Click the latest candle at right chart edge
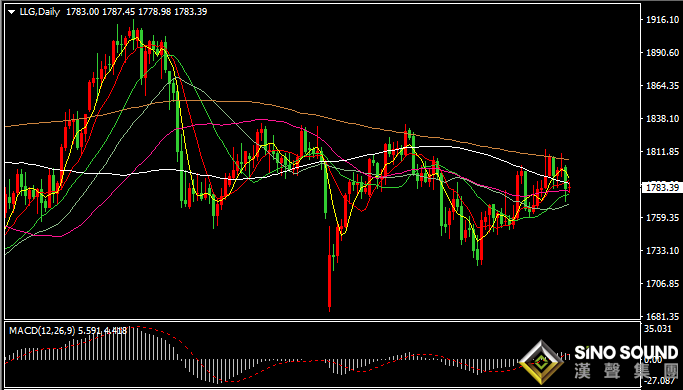Viewport: 683px width, 390px height. [x=569, y=188]
